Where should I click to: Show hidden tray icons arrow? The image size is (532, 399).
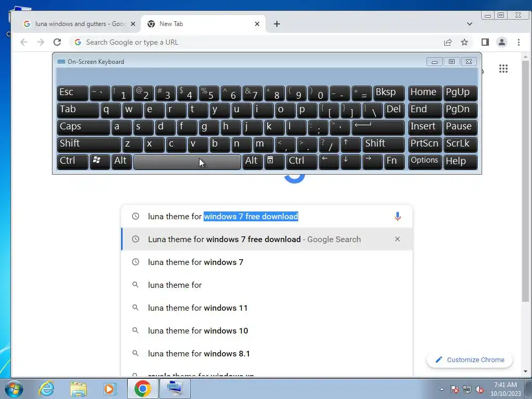(x=442, y=390)
